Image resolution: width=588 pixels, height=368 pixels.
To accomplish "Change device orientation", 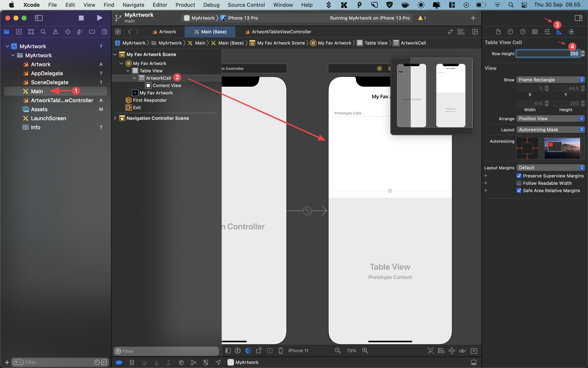I will (259, 350).
